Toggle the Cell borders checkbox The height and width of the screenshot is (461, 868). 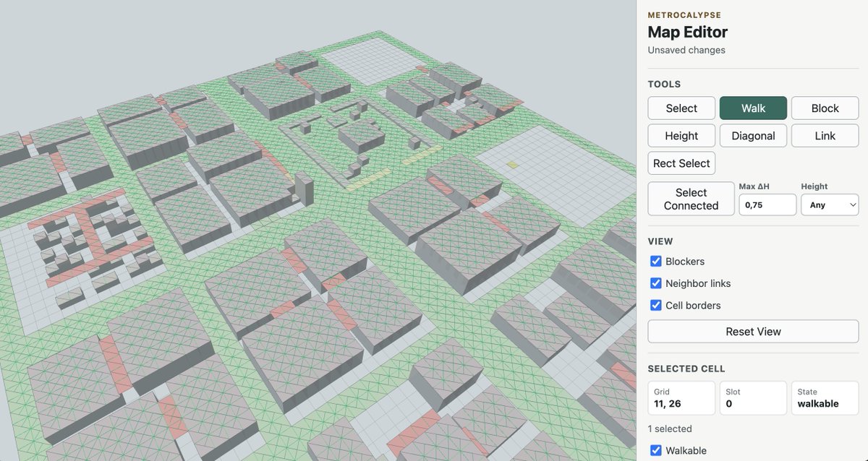click(656, 305)
